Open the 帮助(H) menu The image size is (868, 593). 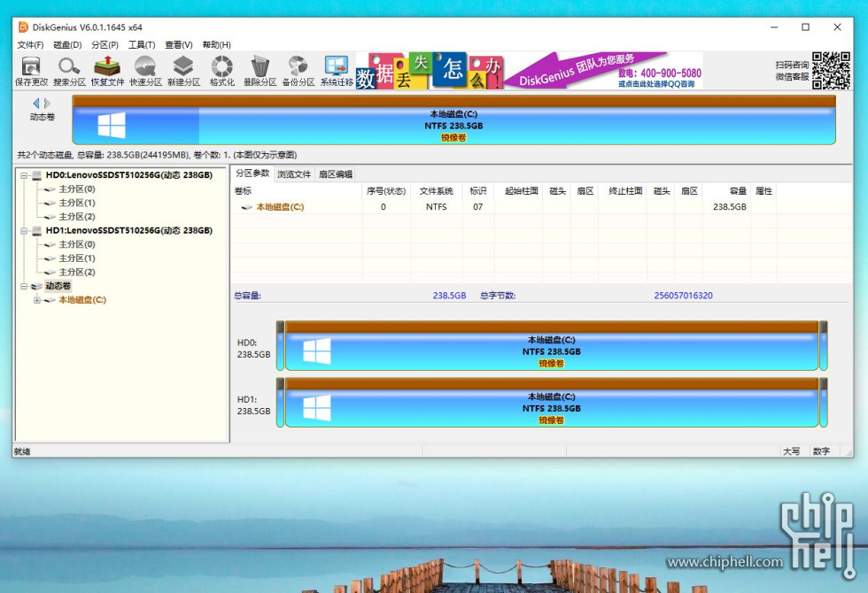tap(216, 45)
